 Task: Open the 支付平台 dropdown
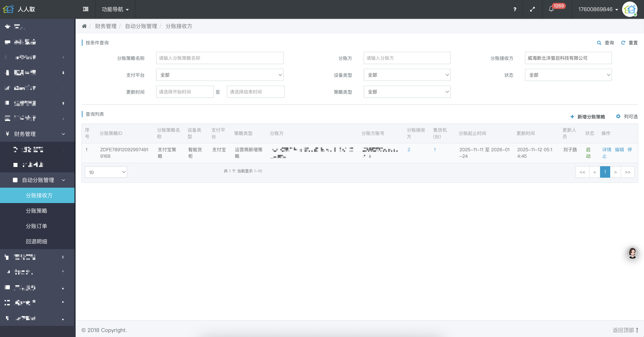[219, 75]
